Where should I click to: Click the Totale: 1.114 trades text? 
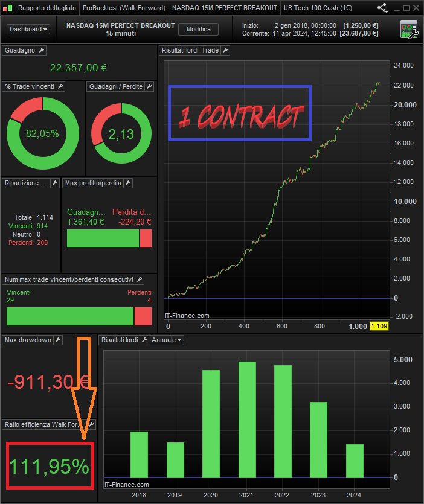coord(33,218)
